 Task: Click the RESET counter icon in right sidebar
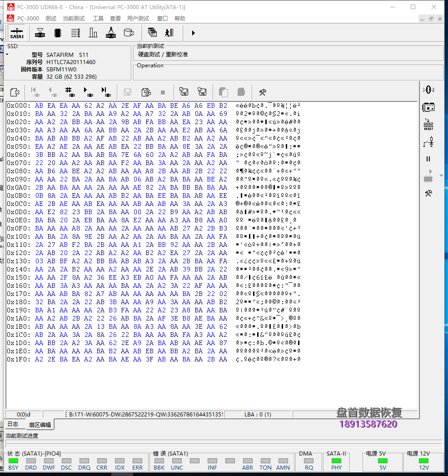[x=428, y=124]
